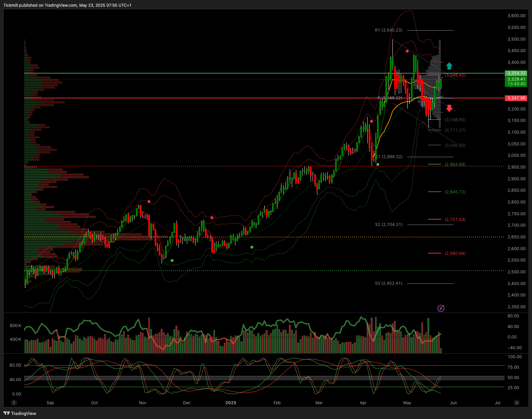
Task: Click the Oct label on time axis
Action: tap(95, 403)
